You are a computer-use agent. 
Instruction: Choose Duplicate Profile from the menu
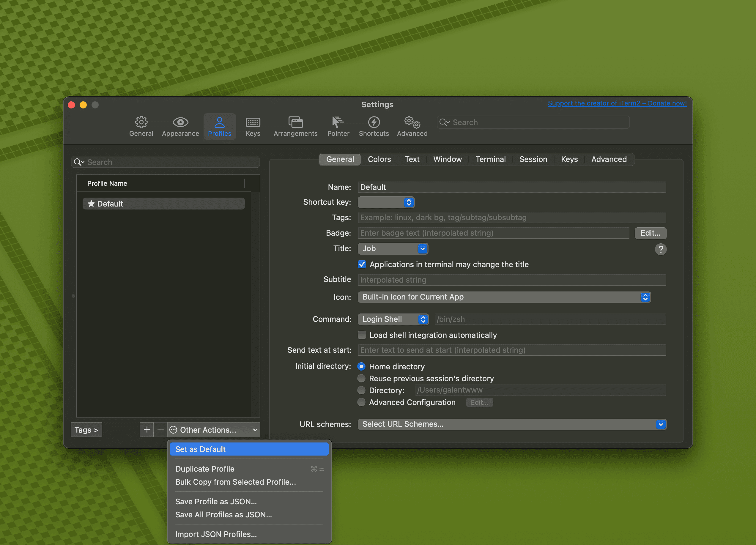pos(205,469)
